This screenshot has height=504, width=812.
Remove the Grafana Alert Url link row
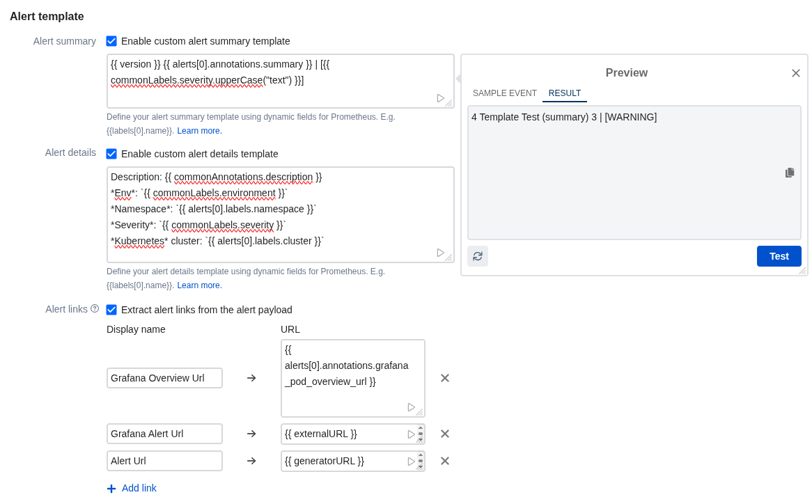pyautogui.click(x=445, y=434)
